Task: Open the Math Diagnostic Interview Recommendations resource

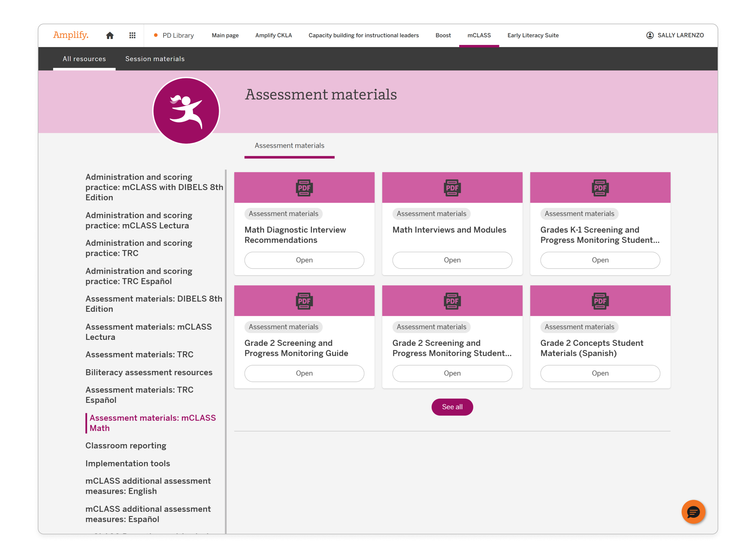Action: pyautogui.click(x=304, y=260)
